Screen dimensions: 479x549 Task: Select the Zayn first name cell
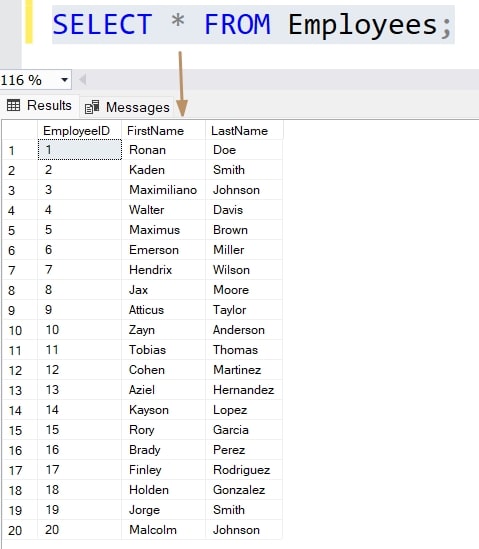(x=164, y=329)
